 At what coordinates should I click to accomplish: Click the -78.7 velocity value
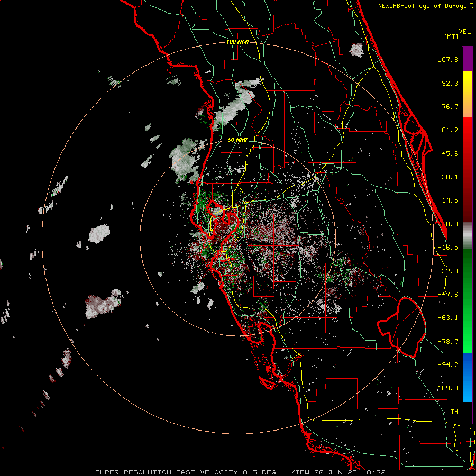click(448, 342)
